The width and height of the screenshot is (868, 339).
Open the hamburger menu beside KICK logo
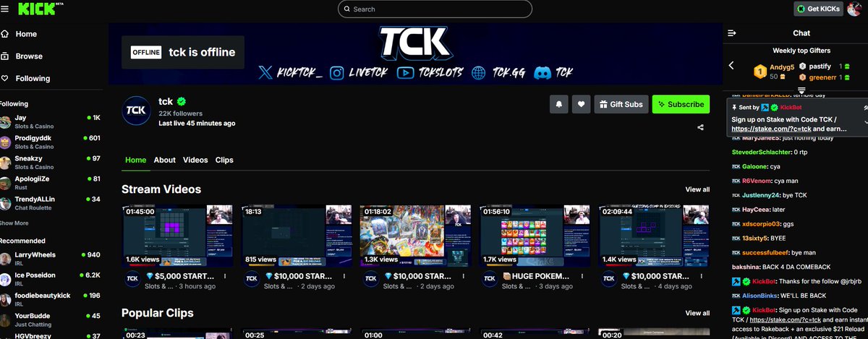(x=4, y=9)
